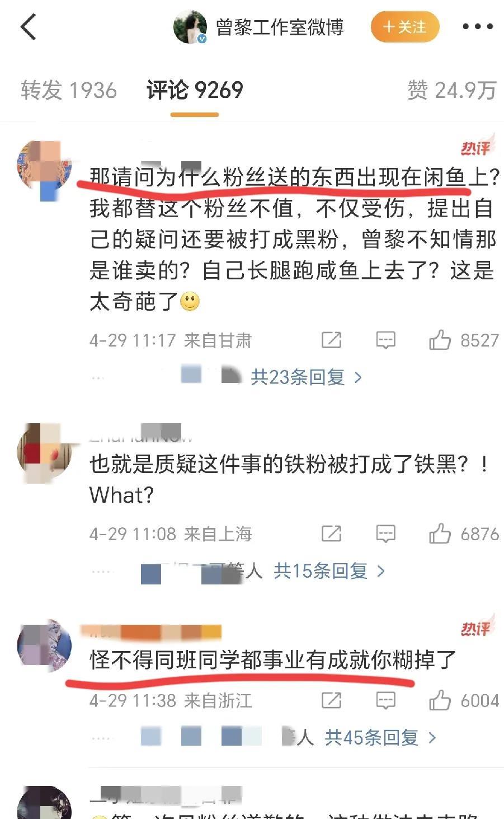Expand the 共15条回复 replies
504x819 pixels.
[329, 571]
